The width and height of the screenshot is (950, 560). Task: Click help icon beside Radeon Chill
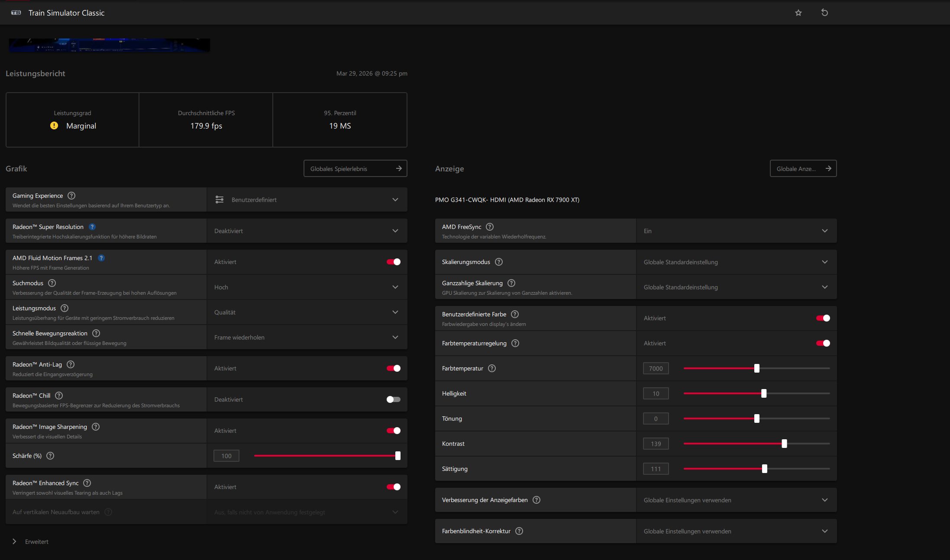pos(59,396)
